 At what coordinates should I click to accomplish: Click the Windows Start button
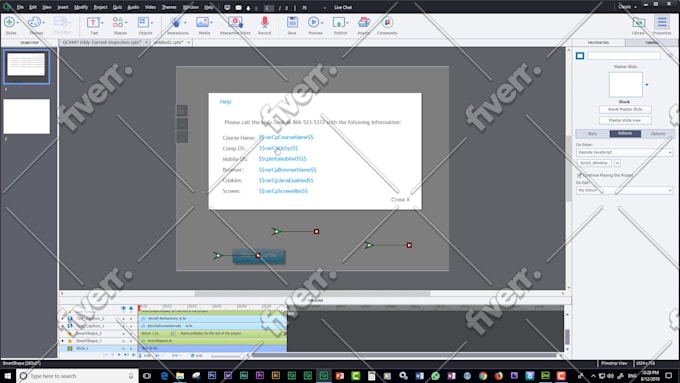click(7, 376)
